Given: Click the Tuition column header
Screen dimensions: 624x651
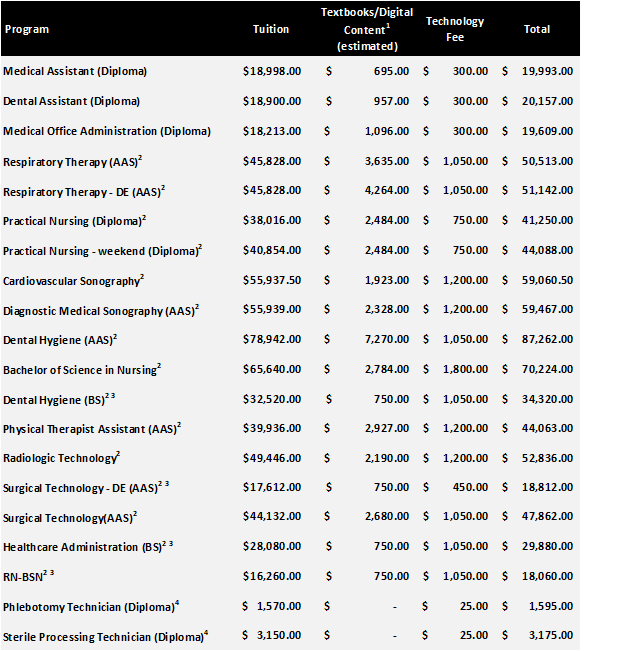Looking at the screenshot, I should click(271, 29).
